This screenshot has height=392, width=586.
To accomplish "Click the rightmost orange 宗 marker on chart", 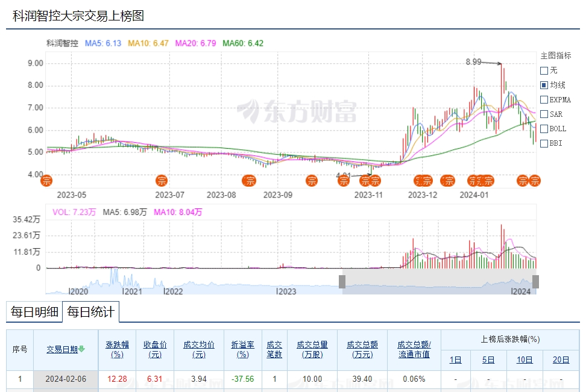I will point(534,180).
